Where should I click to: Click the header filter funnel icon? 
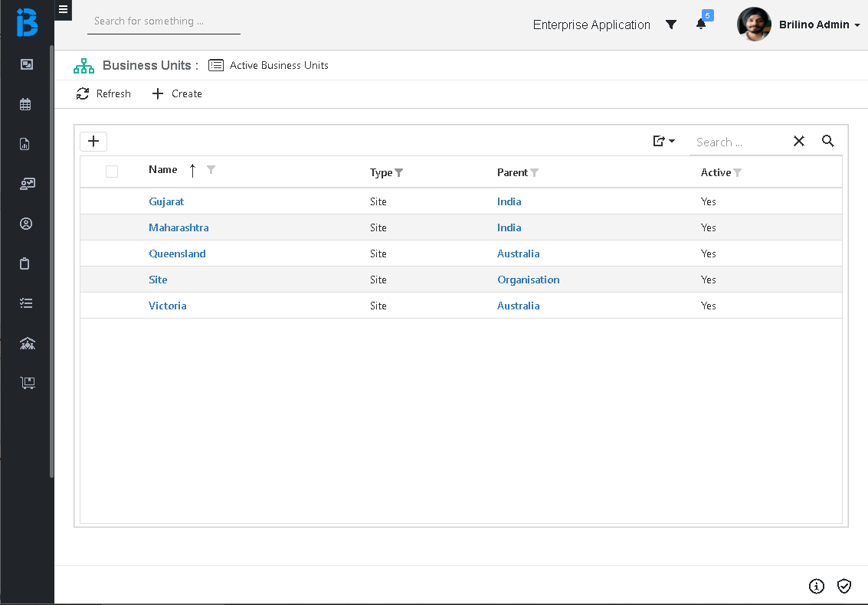(671, 25)
